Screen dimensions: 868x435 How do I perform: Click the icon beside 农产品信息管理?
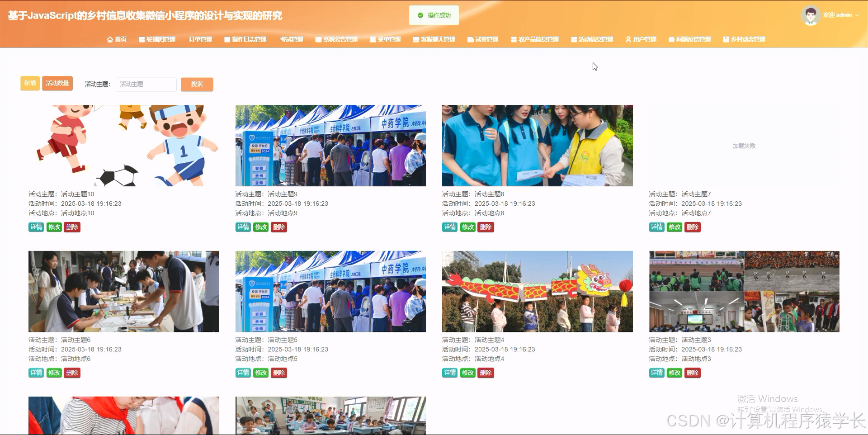click(514, 40)
